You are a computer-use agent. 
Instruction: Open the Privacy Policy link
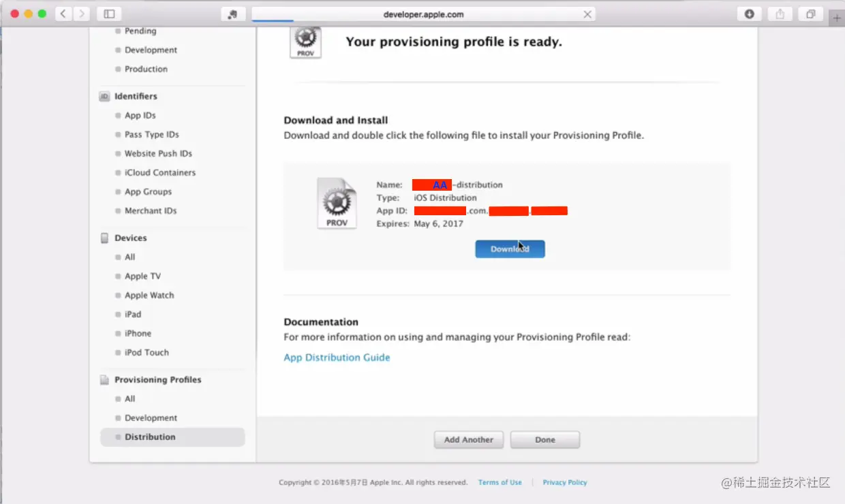tap(565, 482)
